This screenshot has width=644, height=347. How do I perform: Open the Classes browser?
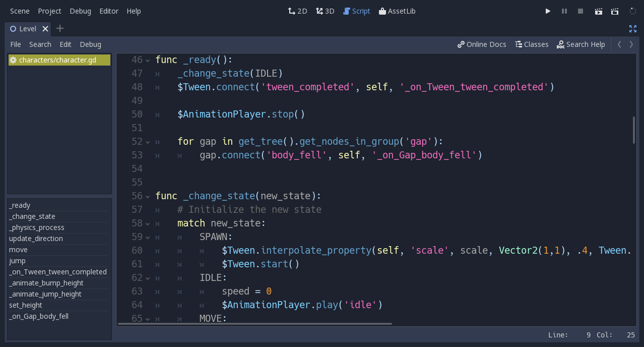pos(532,44)
